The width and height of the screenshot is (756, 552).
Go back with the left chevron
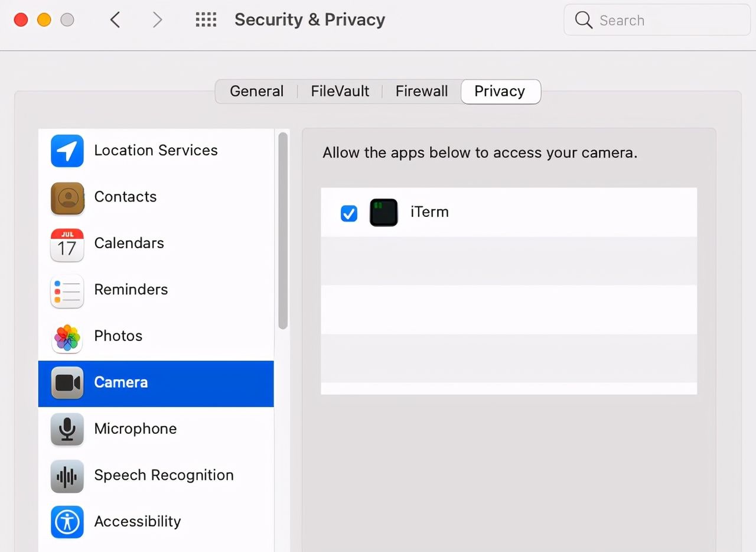pos(115,20)
